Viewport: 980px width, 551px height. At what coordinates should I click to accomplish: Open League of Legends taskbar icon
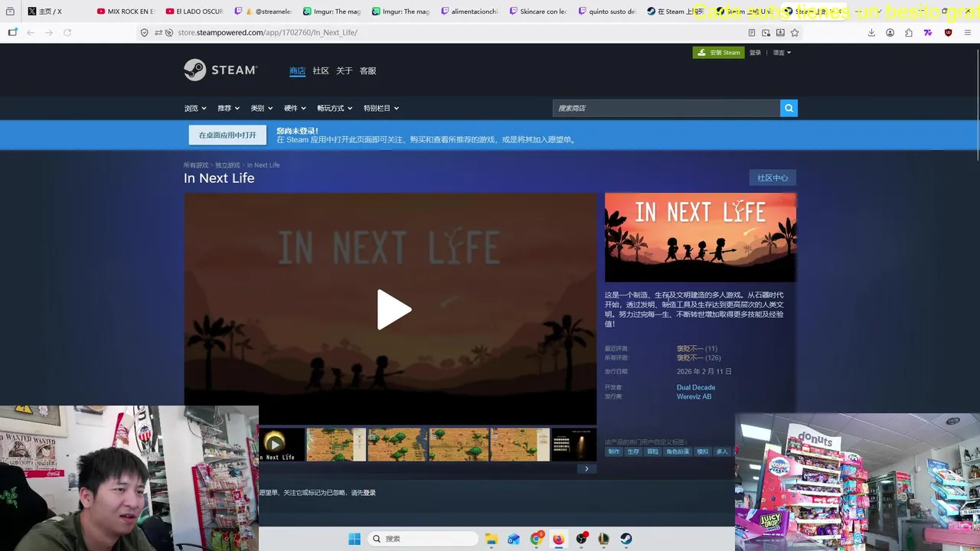pos(603,539)
